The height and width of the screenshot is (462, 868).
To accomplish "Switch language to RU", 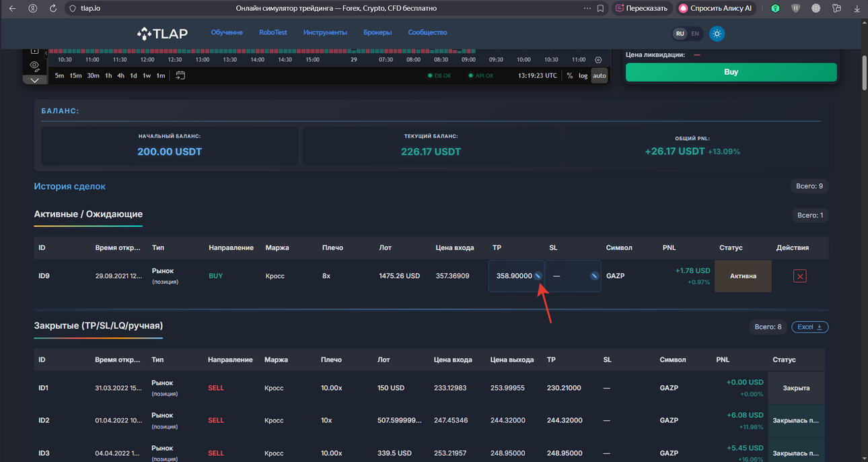I will [x=680, y=34].
